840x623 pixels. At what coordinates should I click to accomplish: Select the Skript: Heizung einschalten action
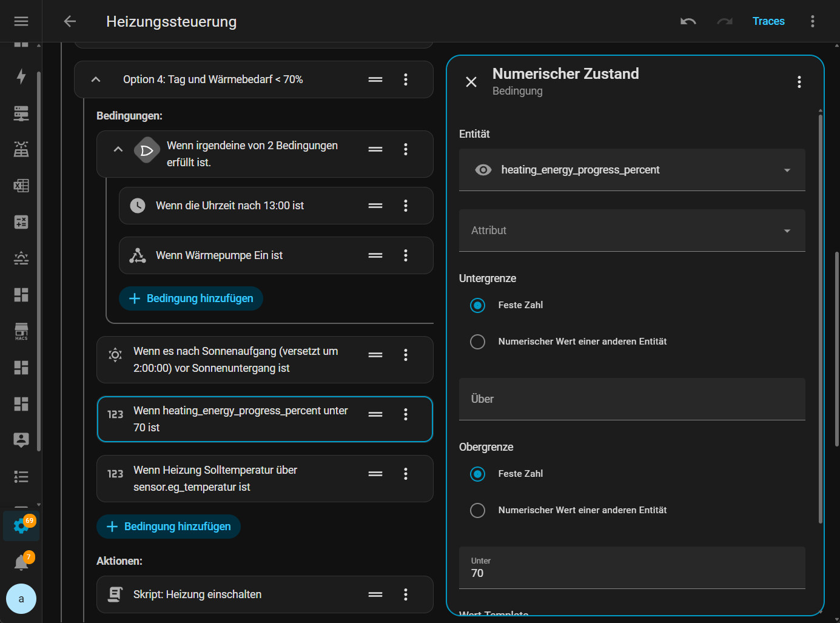tap(197, 594)
